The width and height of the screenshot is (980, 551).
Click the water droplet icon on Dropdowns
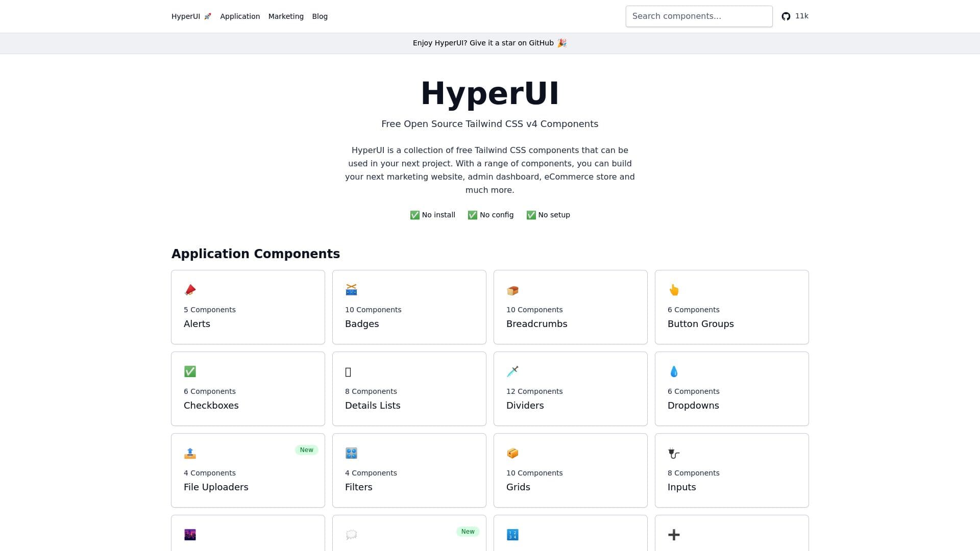pyautogui.click(x=674, y=371)
